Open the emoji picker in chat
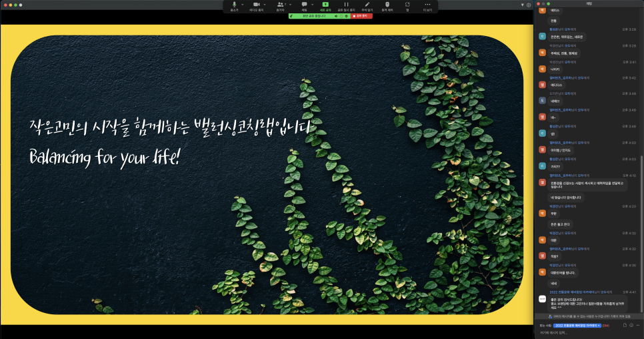 click(631, 325)
